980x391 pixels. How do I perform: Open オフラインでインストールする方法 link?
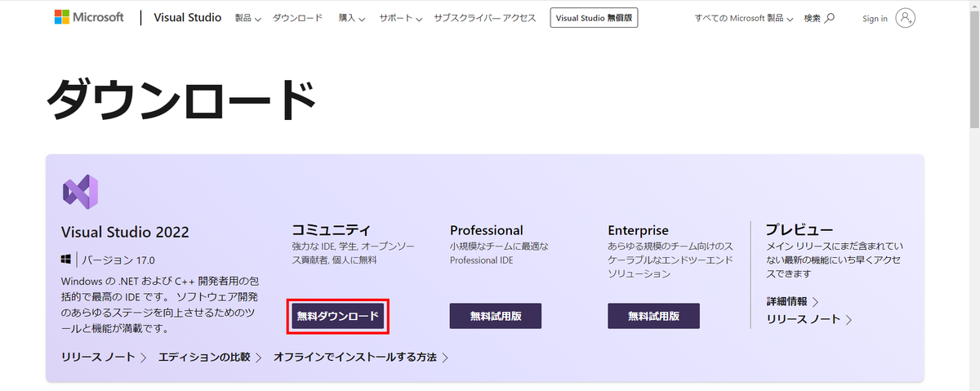click(x=361, y=358)
